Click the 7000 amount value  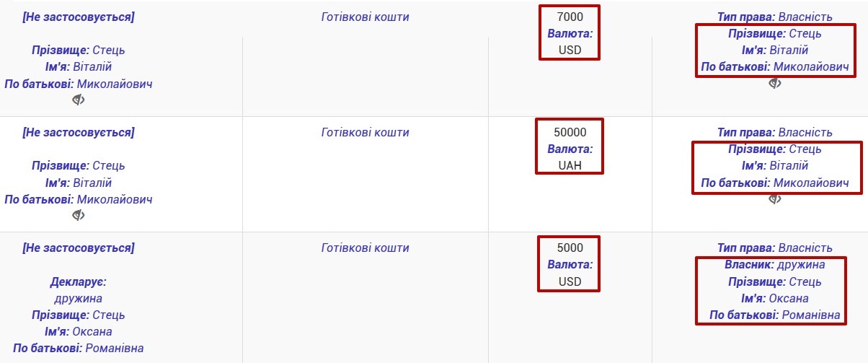[570, 17]
